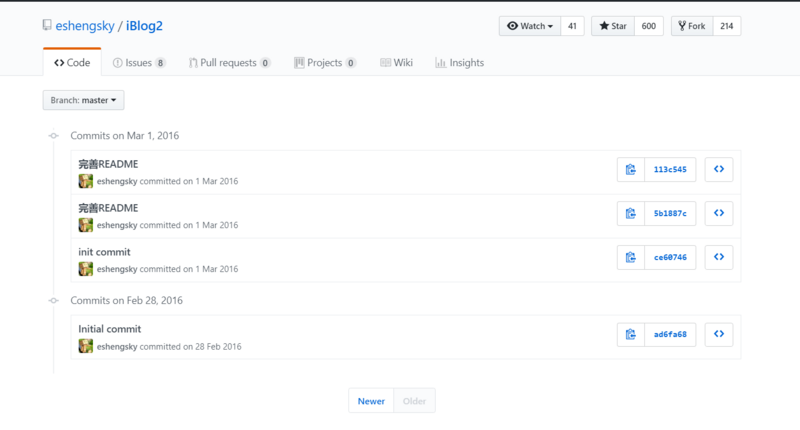View the 41 watchers count
Image resolution: width=800 pixels, height=430 pixels.
pyautogui.click(x=572, y=26)
